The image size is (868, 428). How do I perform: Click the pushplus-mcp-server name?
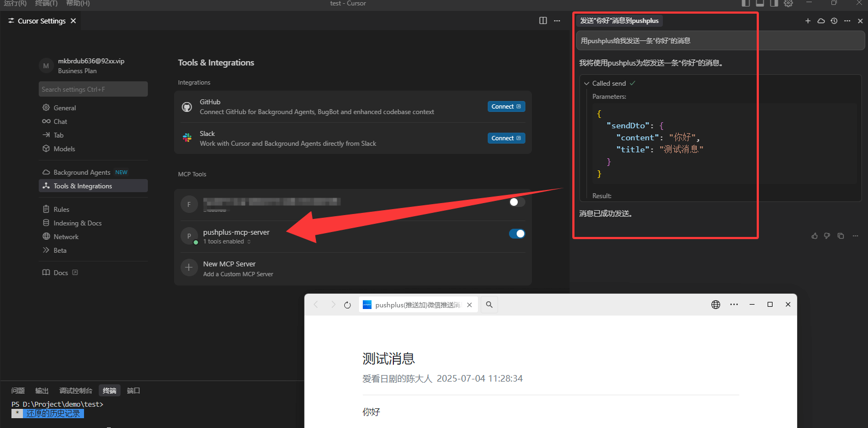point(236,232)
